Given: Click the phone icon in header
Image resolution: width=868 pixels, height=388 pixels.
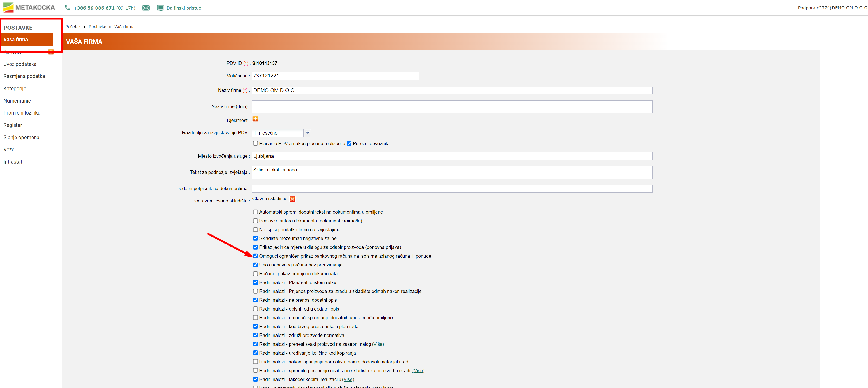Looking at the screenshot, I should (x=67, y=8).
